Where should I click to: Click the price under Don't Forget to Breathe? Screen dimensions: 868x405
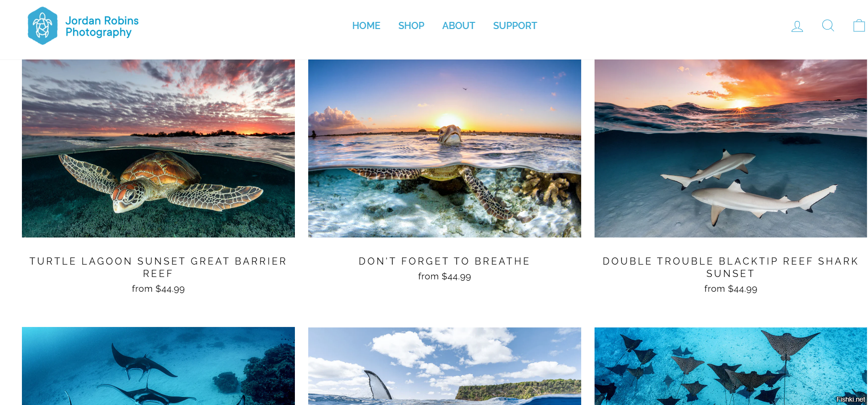tap(444, 277)
